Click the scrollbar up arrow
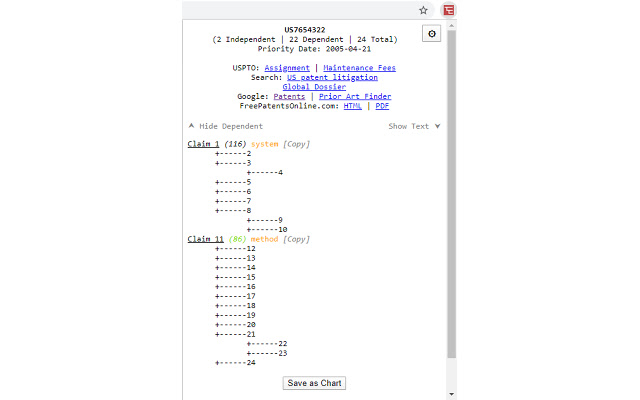Screen dimensions: 640x400 tap(451, 25)
